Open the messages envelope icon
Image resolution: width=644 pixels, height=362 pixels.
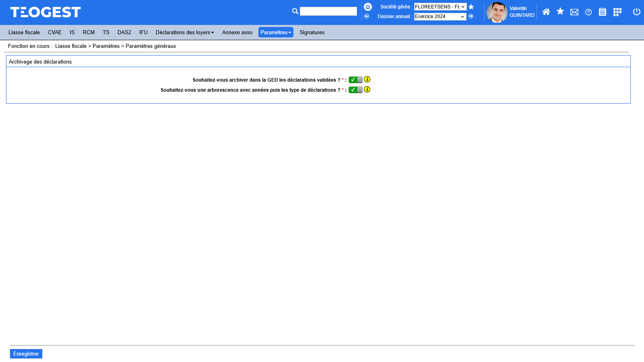(x=574, y=12)
